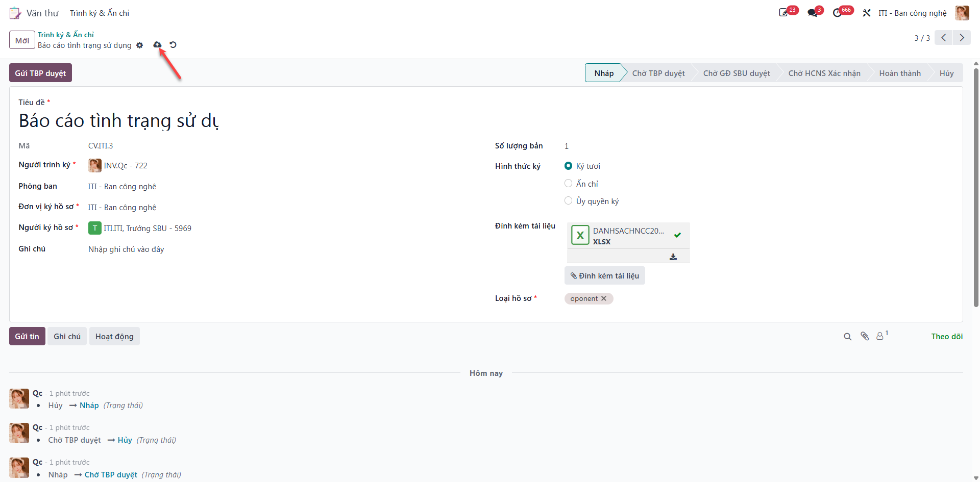980x482 pixels.
Task: Click the debug tools wrench icon
Action: (x=867, y=13)
